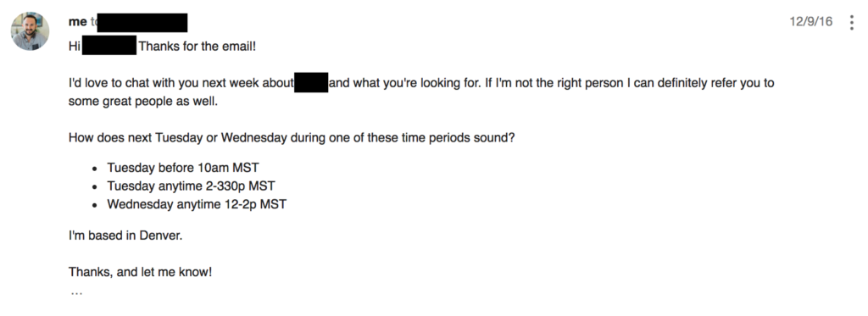Click the sender name "me"

77,21
